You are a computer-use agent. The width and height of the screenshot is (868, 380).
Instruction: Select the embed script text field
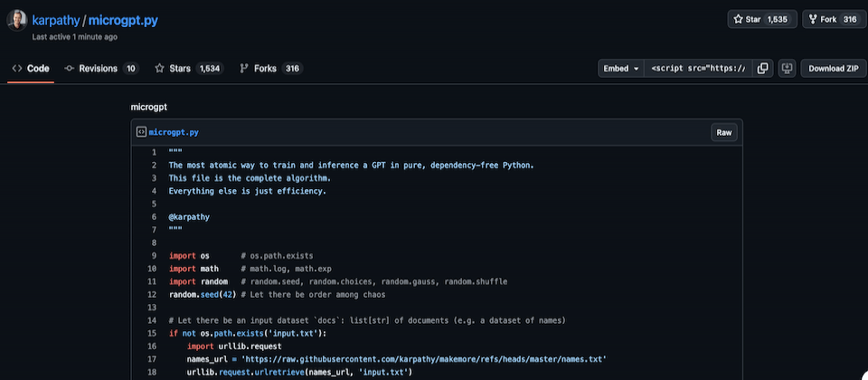pos(699,69)
